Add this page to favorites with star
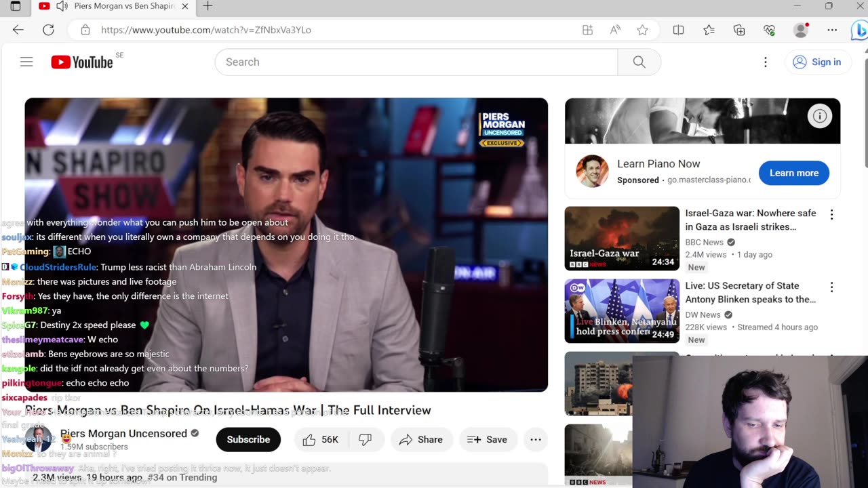This screenshot has width=868, height=488. coord(642,30)
